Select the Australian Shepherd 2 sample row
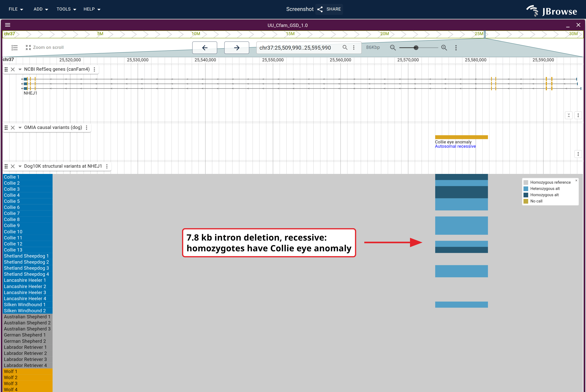Screen dimensions: 586x392 (28, 323)
